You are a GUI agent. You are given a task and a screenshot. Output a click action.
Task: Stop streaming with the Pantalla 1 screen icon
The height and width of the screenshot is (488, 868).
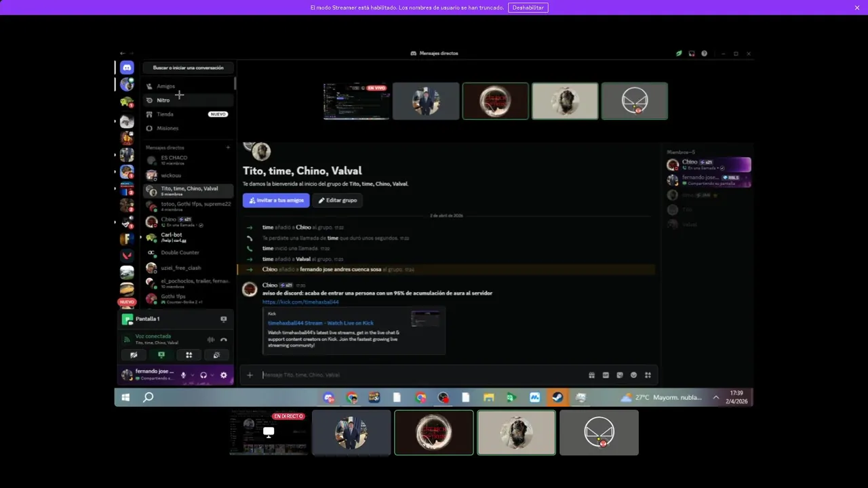click(x=224, y=319)
